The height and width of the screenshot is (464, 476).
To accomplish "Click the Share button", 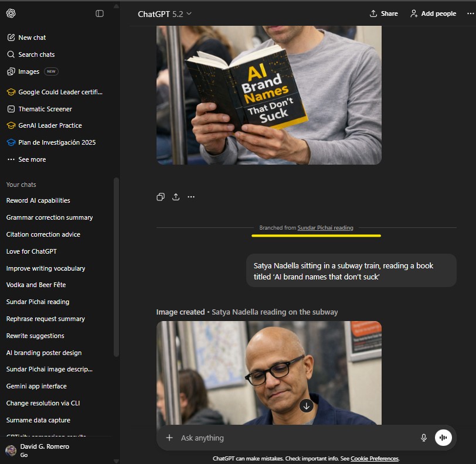I will (383, 13).
